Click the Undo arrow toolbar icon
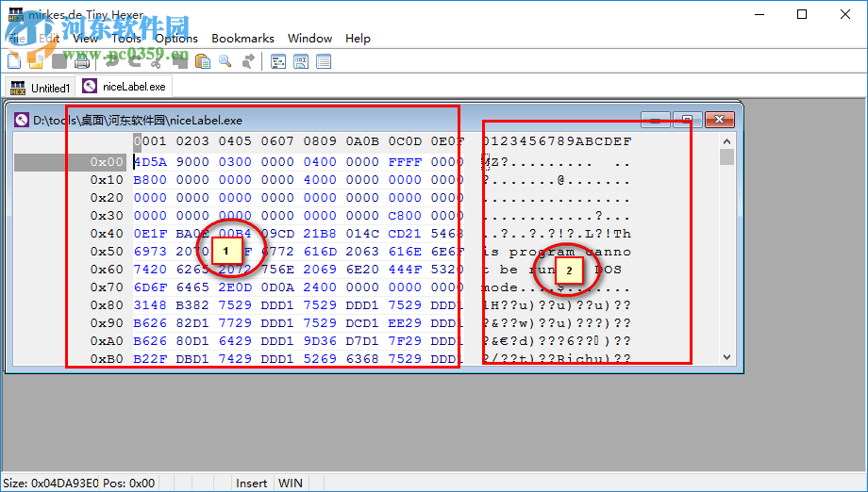The image size is (868, 492). [112, 61]
